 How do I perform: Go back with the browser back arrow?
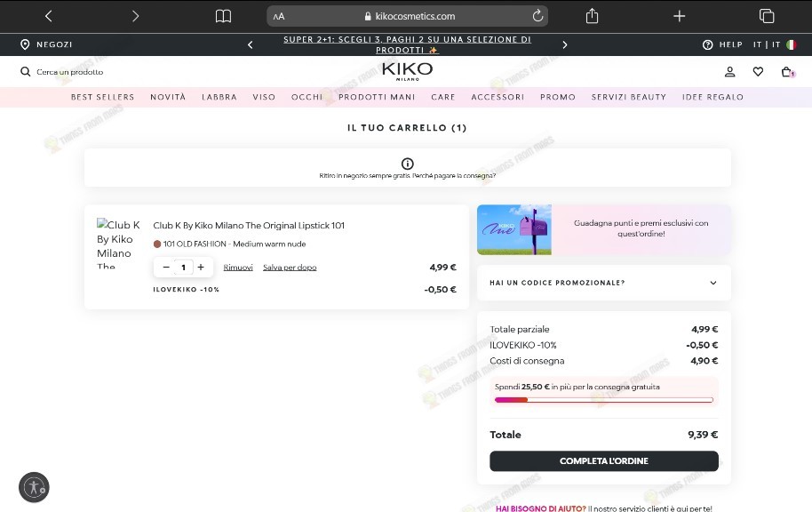pos(49,16)
